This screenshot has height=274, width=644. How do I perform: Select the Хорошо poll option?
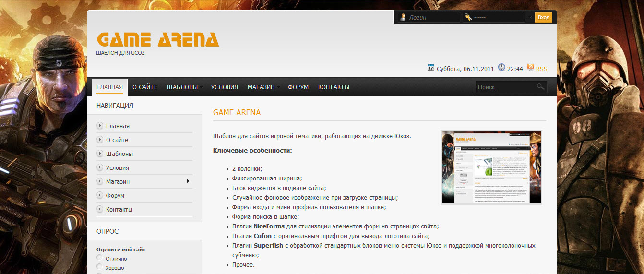[x=99, y=267]
